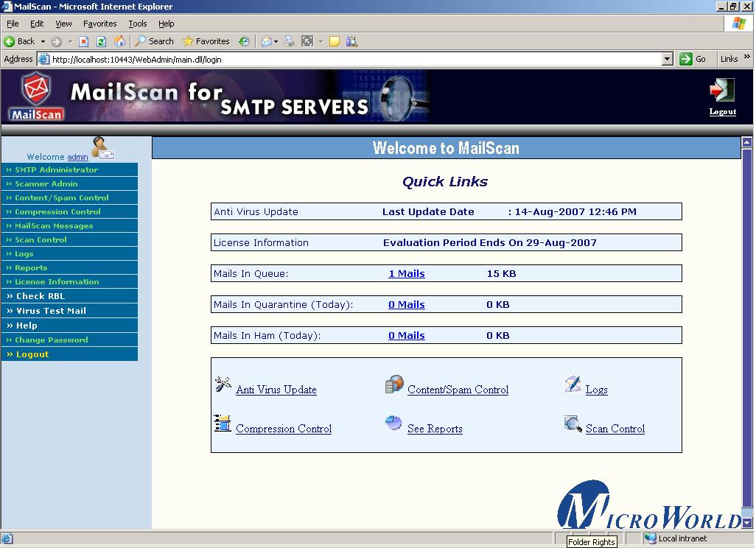Click the Forward arrow icon in the toolbar
The height and width of the screenshot is (548, 756).
click(57, 41)
